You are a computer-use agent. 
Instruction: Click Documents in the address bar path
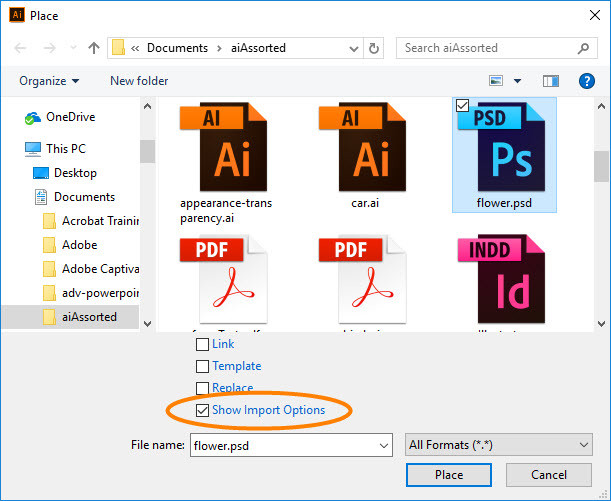point(177,48)
